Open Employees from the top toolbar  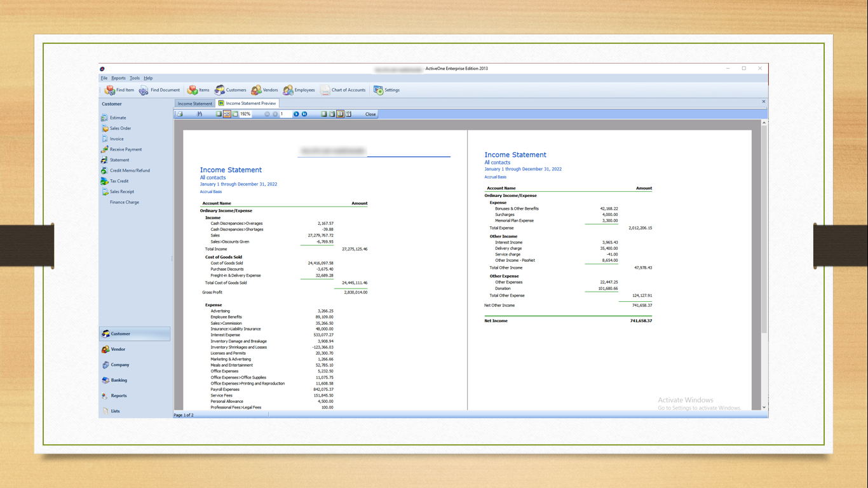point(299,90)
